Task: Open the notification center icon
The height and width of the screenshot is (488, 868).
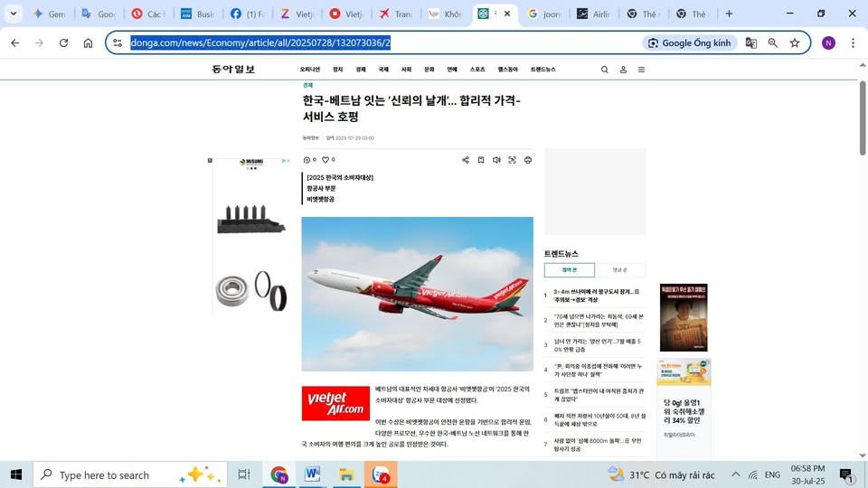Action: (846, 475)
